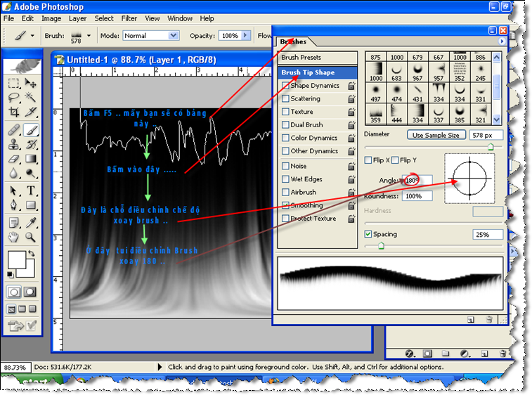Select the Pen tool
This screenshot has height=395, width=532.
pyautogui.click(x=13, y=205)
